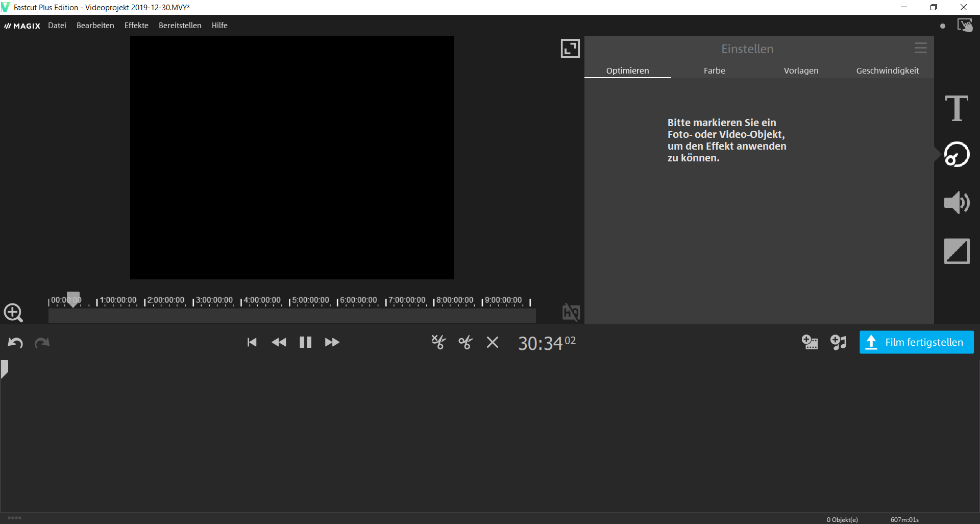
Task: Toggle touch mode icon in top bar
Action: click(965, 25)
